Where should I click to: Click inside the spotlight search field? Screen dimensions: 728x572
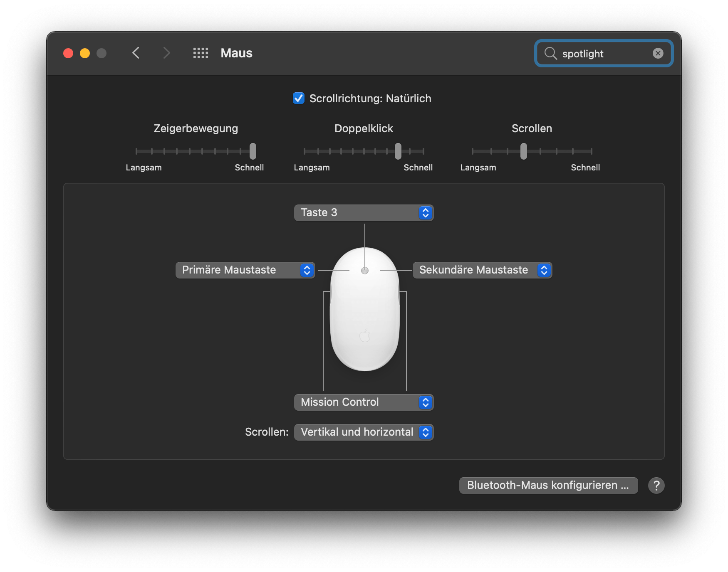point(603,53)
